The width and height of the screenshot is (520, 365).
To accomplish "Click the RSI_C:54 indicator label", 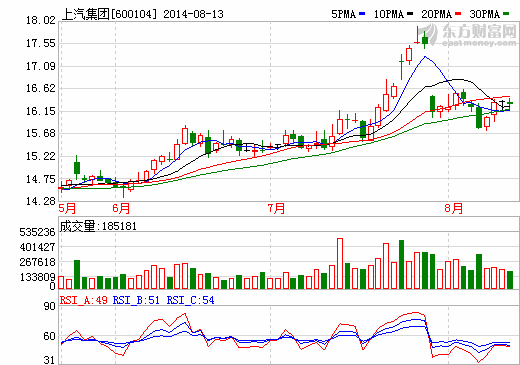I will click(x=190, y=300).
